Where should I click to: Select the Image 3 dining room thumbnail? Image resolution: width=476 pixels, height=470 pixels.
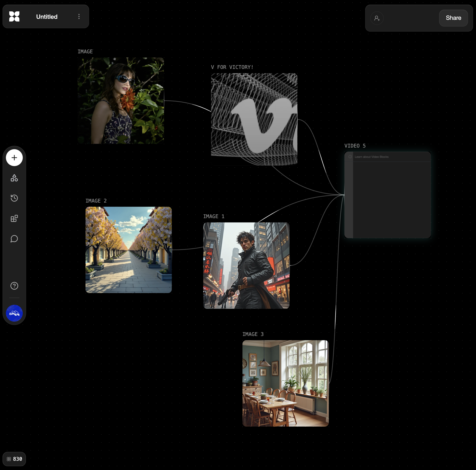point(285,383)
